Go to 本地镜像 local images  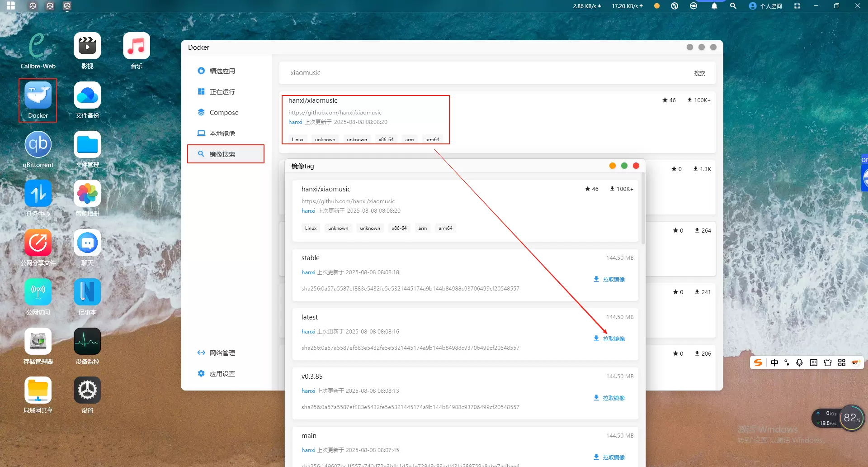click(x=222, y=133)
